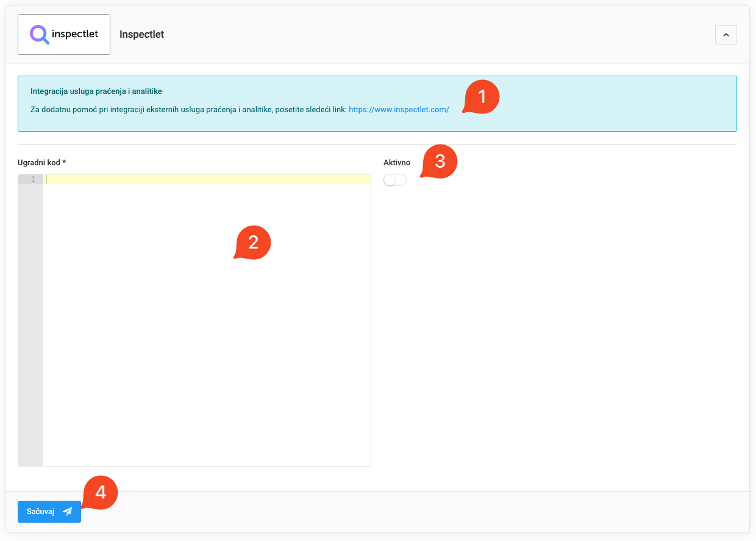This screenshot has height=541, width=756.
Task: Open the https://www.inspectlet.com/ link
Action: [x=399, y=109]
